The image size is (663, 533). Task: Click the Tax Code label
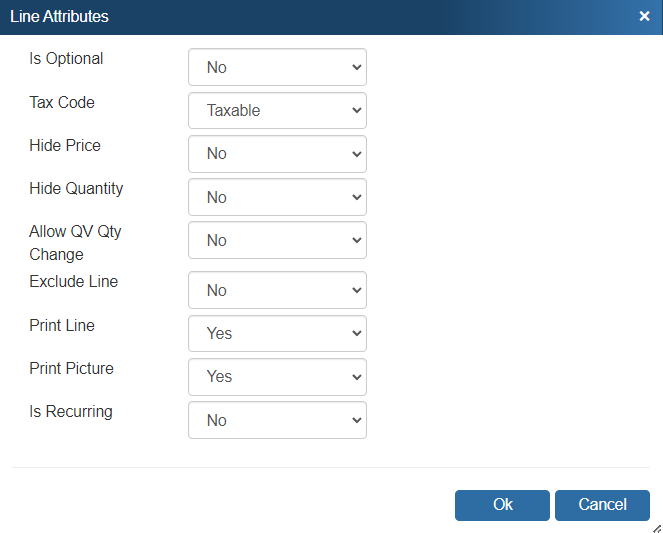tap(62, 102)
